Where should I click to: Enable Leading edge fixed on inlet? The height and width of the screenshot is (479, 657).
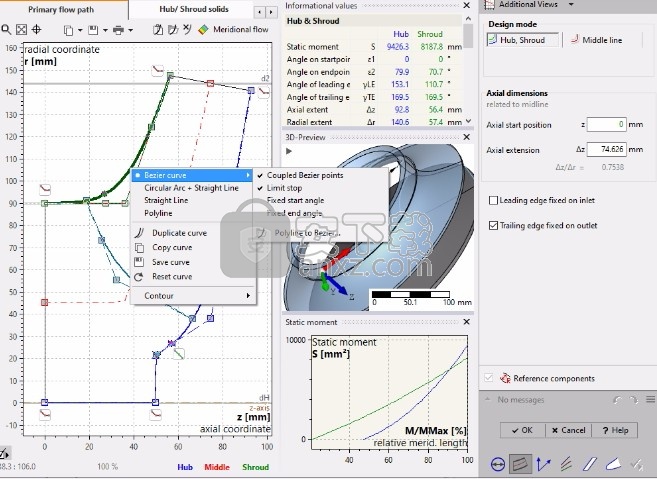[493, 200]
